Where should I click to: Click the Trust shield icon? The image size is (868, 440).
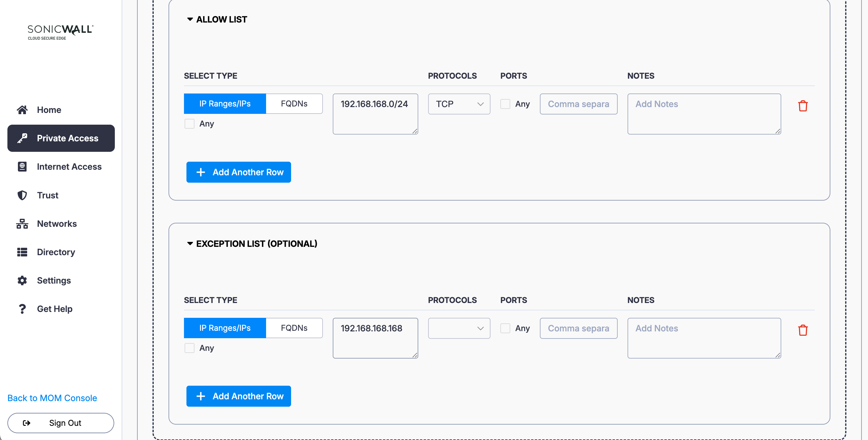click(x=22, y=195)
